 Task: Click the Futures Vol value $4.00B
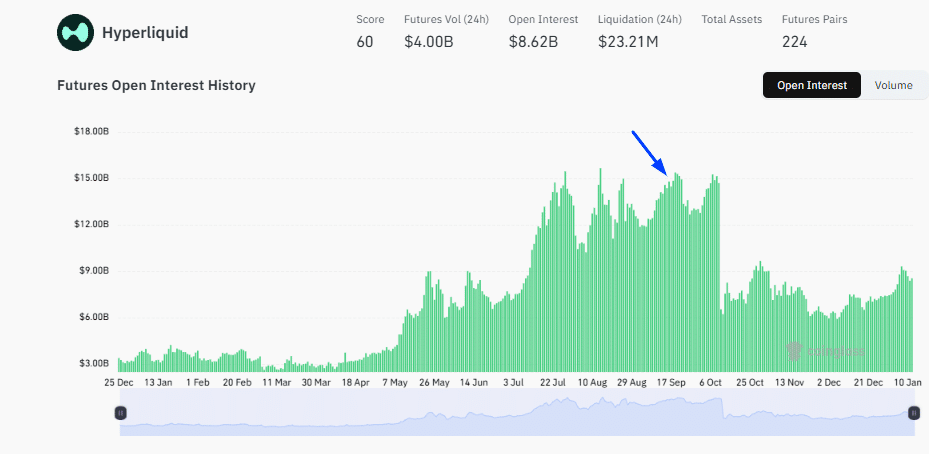coord(429,42)
